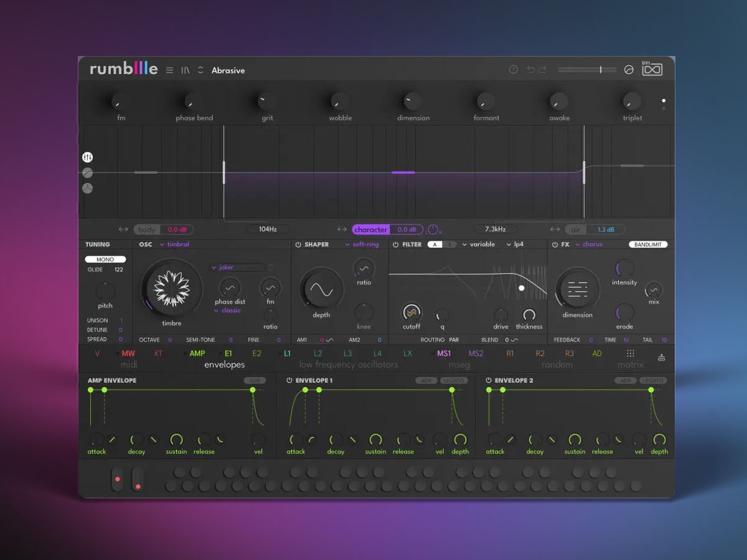
Task: Select the R1 random tab
Action: point(510,353)
